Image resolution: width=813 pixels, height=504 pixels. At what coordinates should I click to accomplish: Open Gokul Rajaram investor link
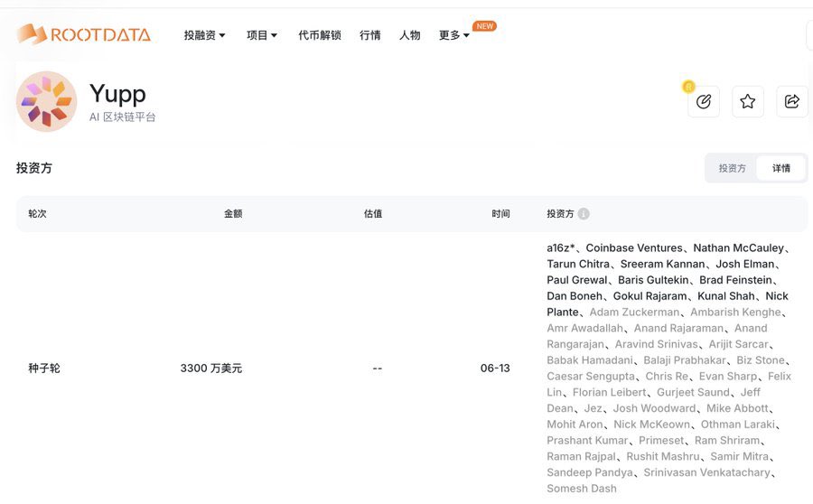click(x=649, y=296)
